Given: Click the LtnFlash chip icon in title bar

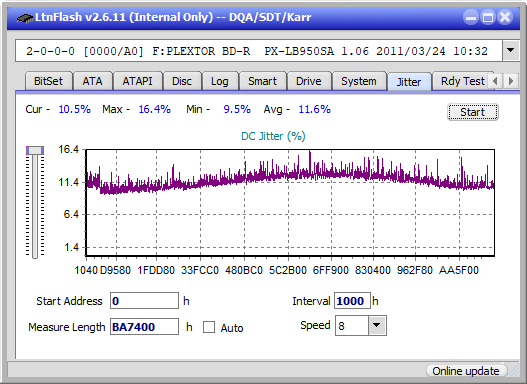Looking at the screenshot, I should (x=24, y=17).
